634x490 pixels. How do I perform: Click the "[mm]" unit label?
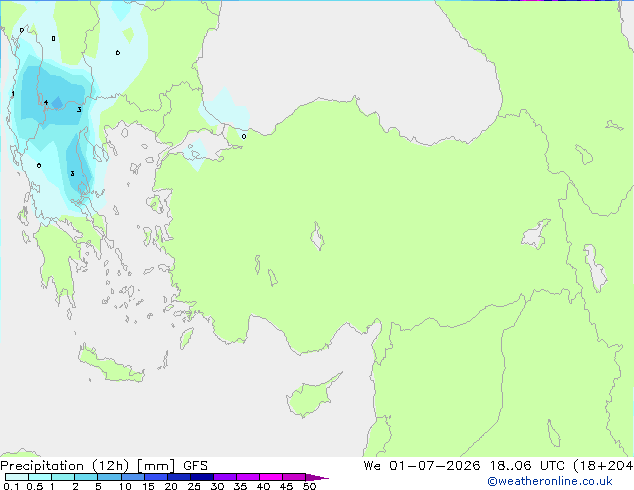156,466
